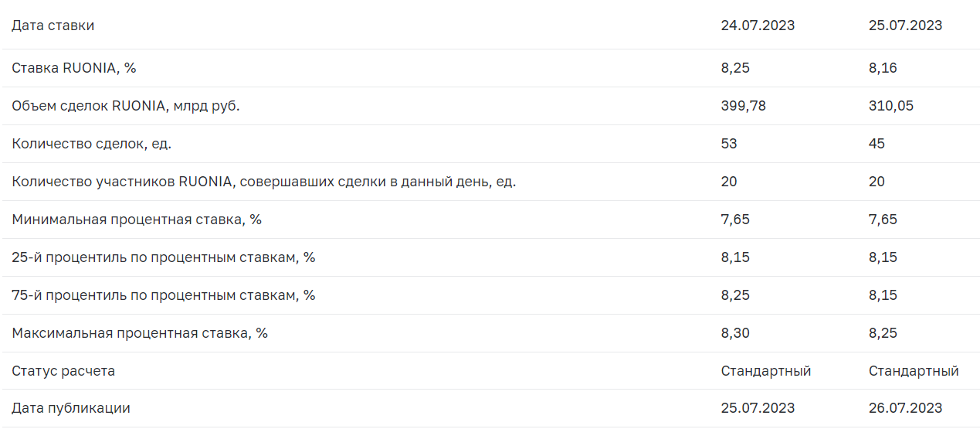Click the "Объем сделок RUONIA" row label
Screen dimensions: 980x429
click(126, 106)
